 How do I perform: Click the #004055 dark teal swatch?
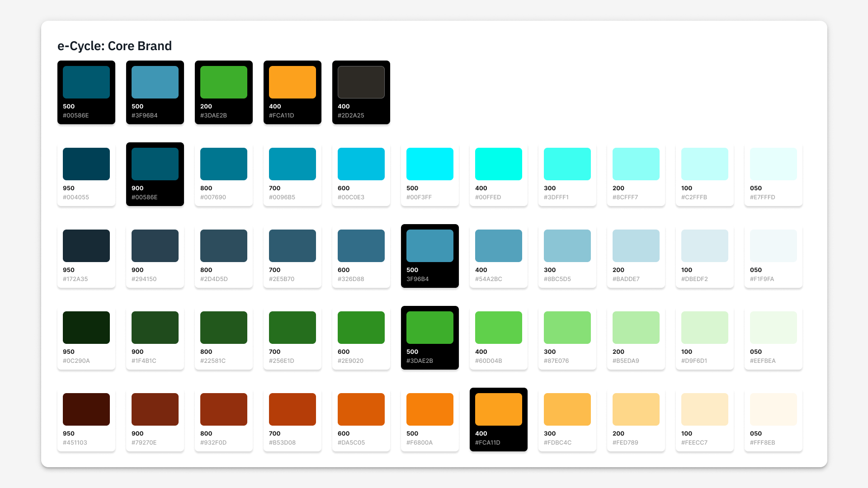tap(86, 164)
